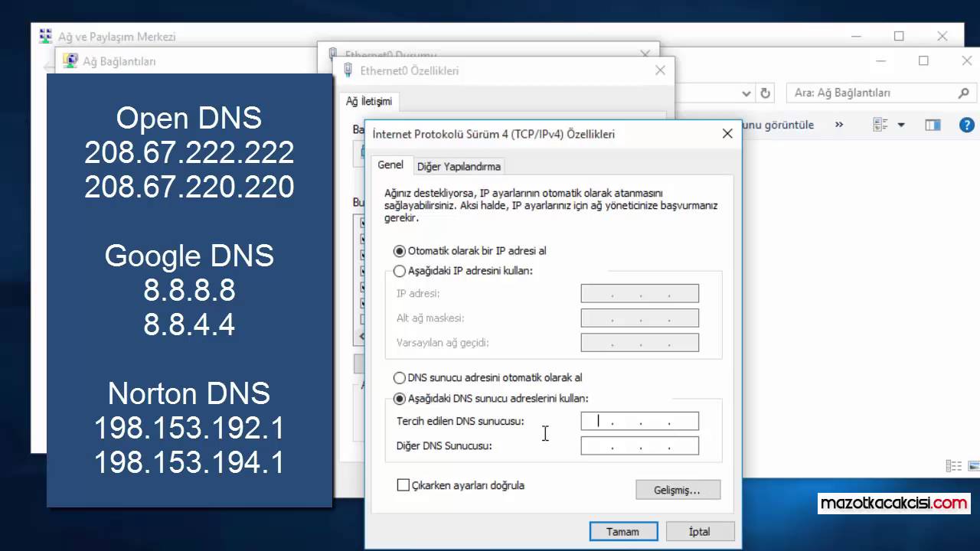This screenshot has width=980, height=551.
Task: Click the Ağ ve Paylaşım Merkezi window icon
Action: point(45,36)
